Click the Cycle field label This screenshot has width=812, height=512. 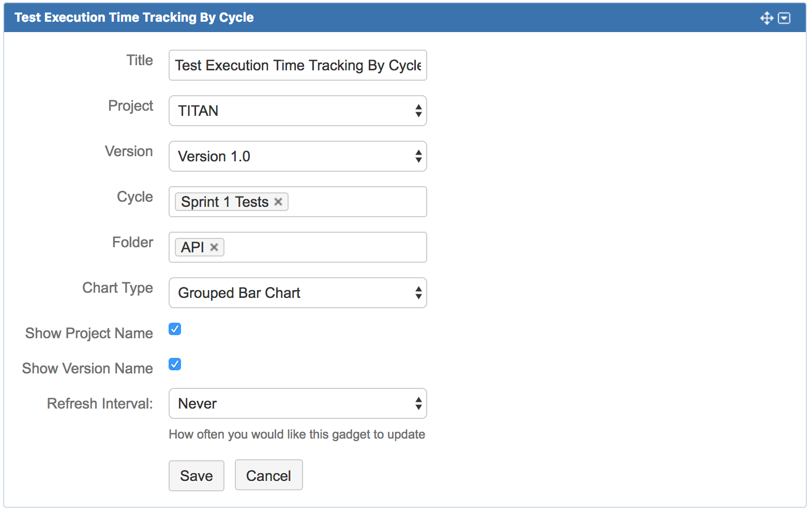(134, 197)
